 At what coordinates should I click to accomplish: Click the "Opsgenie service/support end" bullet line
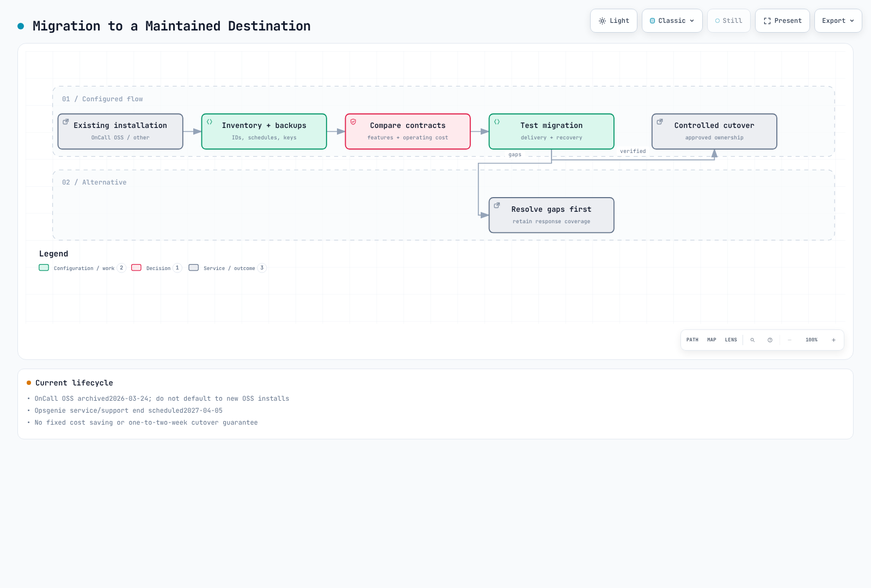(128, 411)
